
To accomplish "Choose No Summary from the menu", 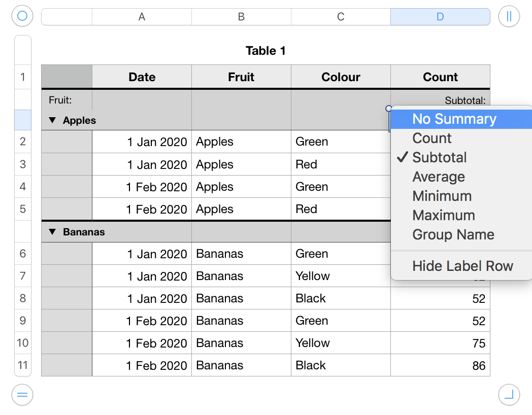I will coord(454,119).
